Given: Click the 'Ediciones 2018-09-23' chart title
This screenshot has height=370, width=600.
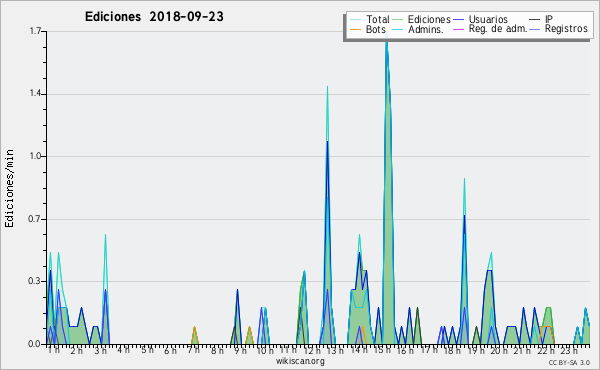Looking at the screenshot, I should click(154, 17).
